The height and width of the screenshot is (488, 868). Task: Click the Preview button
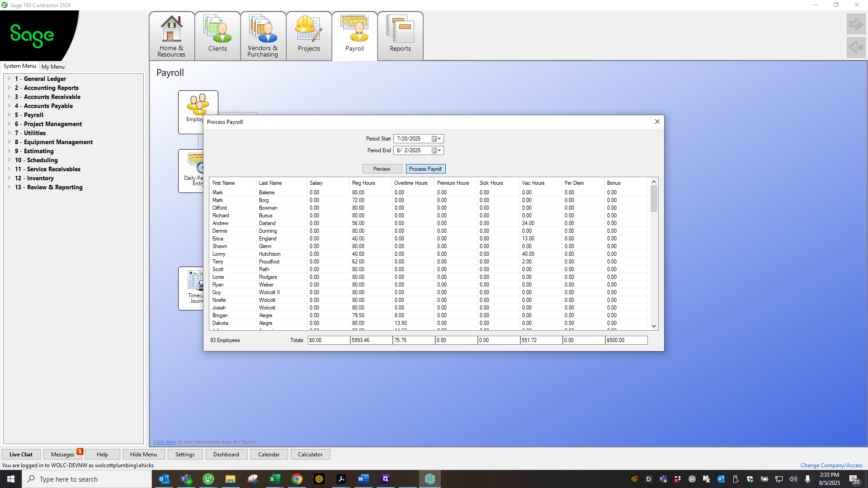point(382,169)
